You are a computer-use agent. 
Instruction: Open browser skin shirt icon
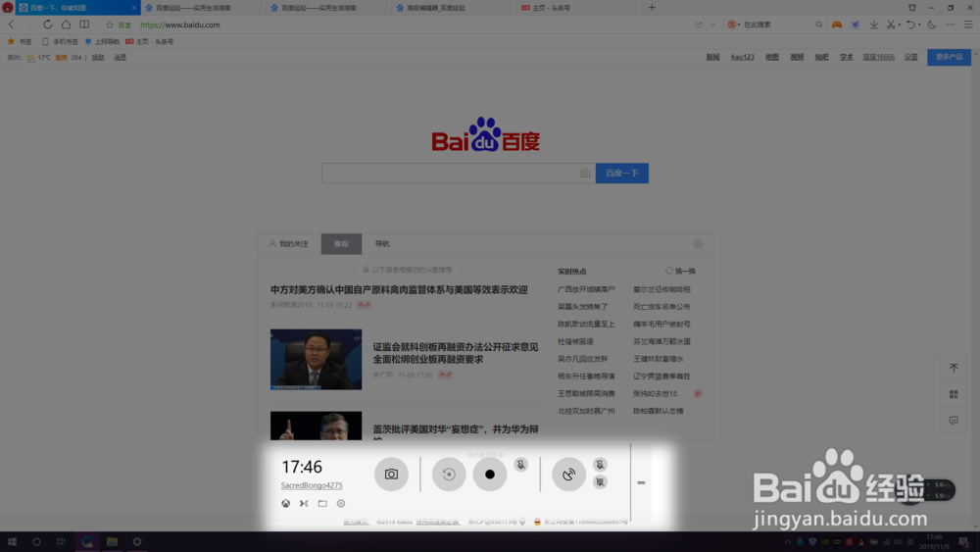911,8
